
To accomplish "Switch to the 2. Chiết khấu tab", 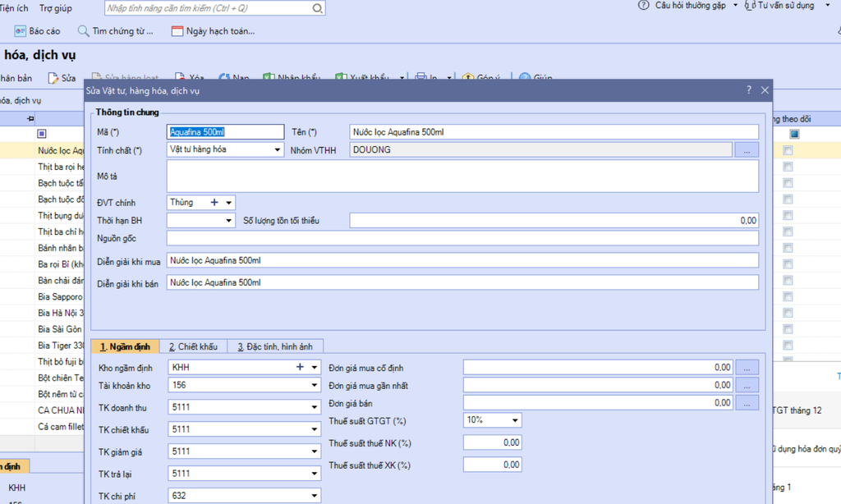I will 193,346.
